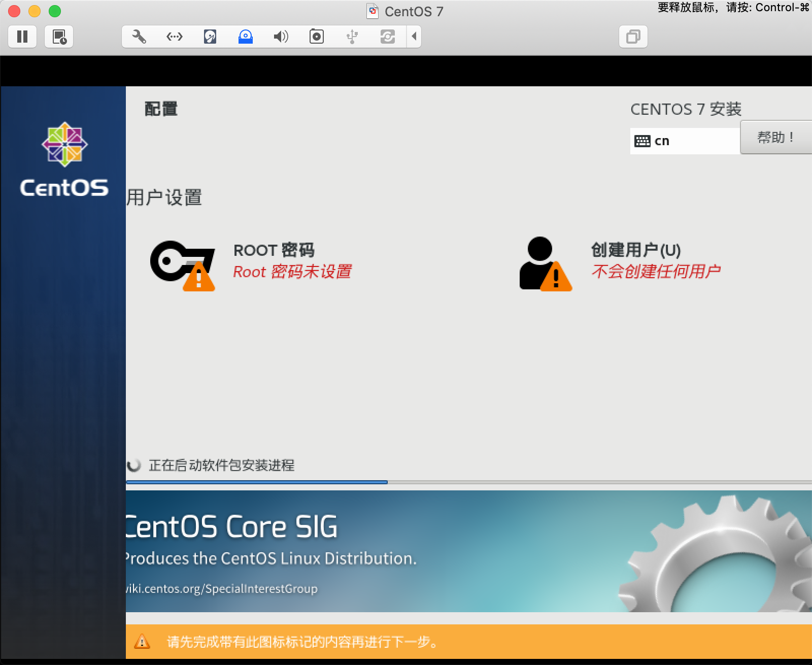Click the keyboard icon beside cn

pyautogui.click(x=642, y=141)
